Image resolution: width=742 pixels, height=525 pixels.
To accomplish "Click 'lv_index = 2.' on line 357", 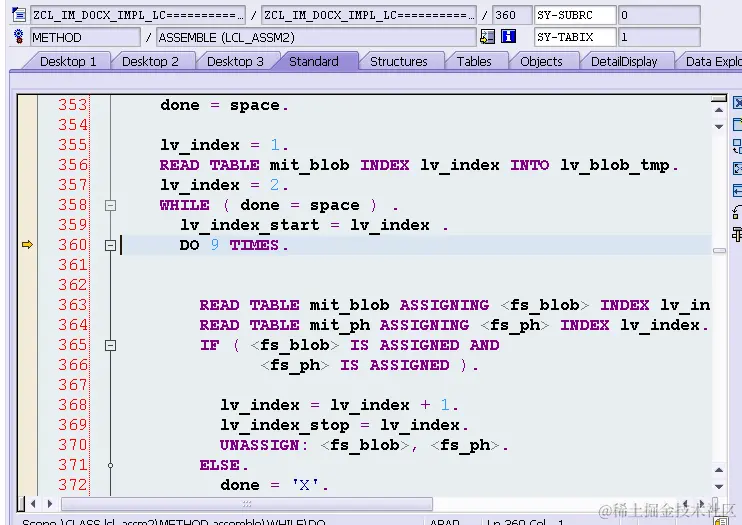I will (x=224, y=185).
